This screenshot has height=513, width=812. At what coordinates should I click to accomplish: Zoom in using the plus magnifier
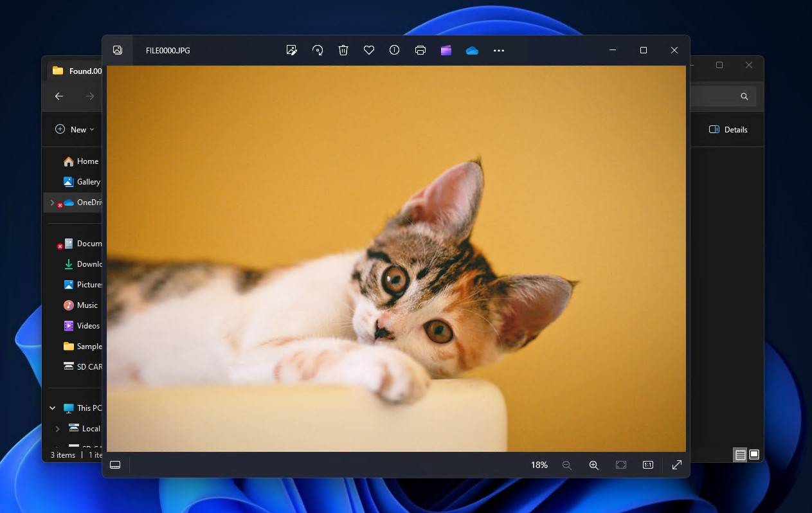click(x=594, y=465)
